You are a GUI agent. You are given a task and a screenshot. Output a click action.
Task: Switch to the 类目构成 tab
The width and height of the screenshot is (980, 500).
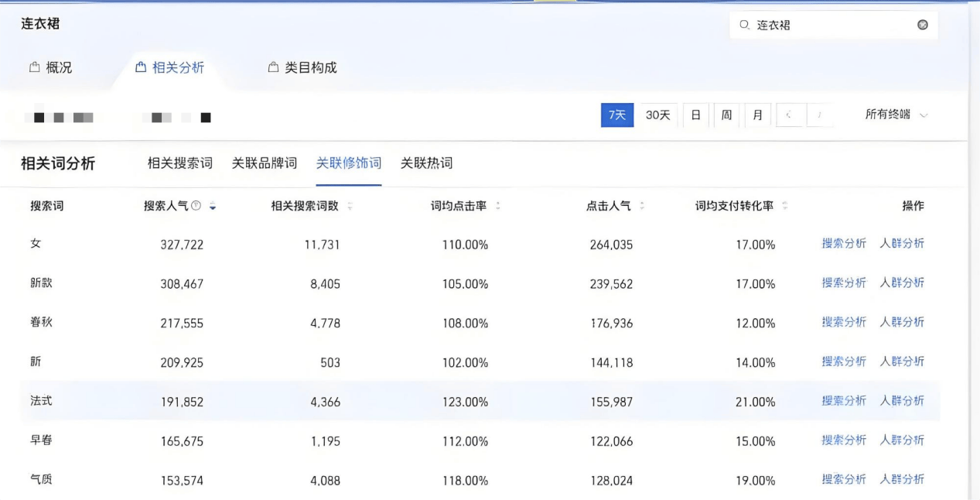click(309, 67)
